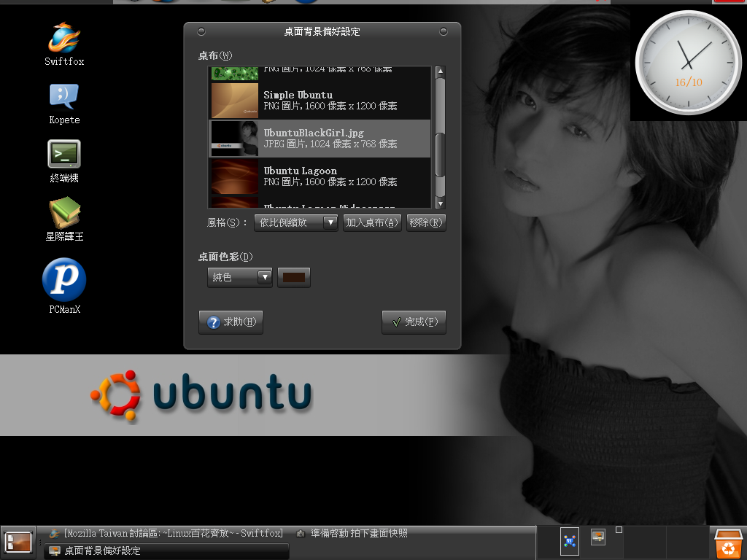The image size is (747, 560).
Task: Click the blue tray icon in the bottom panel
Action: point(570,542)
